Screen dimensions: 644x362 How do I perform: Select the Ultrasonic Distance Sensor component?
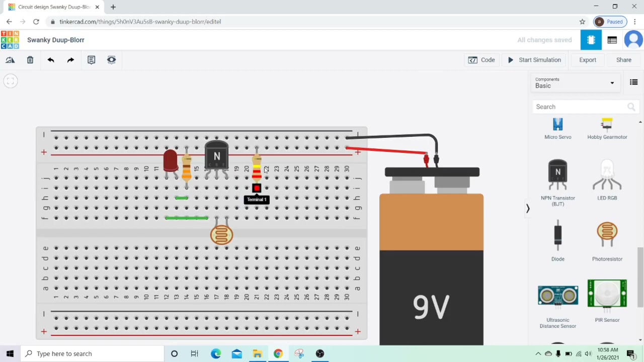[x=557, y=307]
